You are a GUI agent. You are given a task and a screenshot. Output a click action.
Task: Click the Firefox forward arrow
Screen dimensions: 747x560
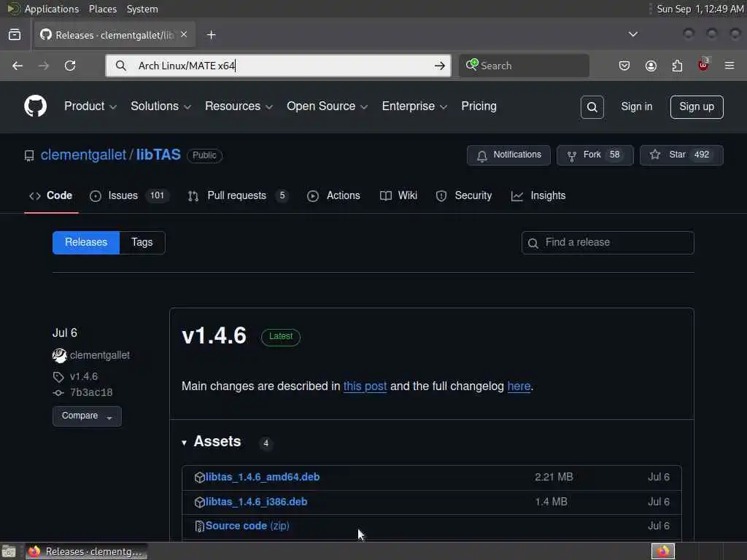point(43,66)
